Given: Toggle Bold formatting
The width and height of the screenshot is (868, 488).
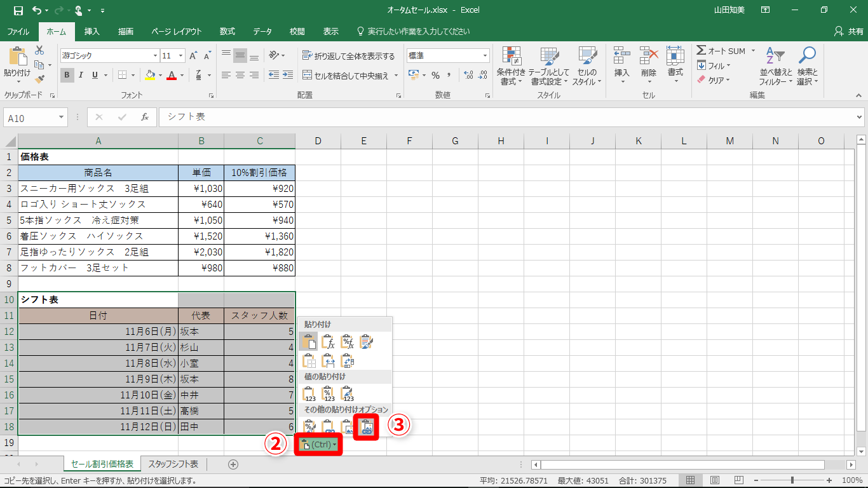Looking at the screenshot, I should tap(67, 75).
